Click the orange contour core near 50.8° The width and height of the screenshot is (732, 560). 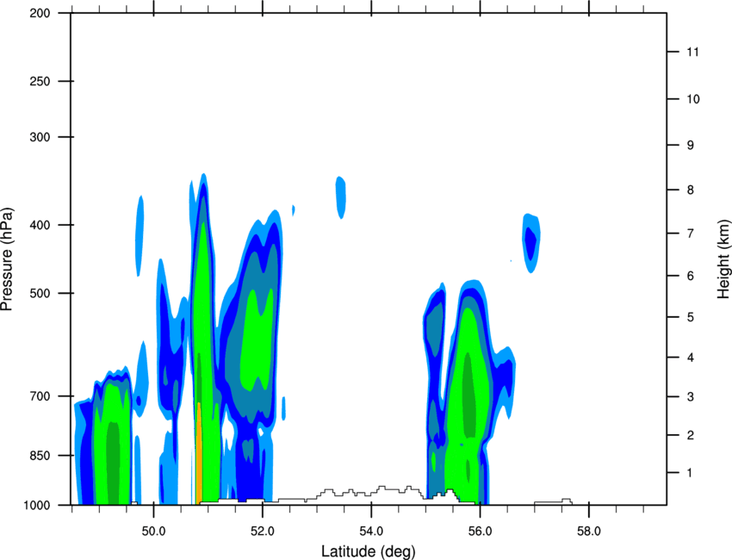pos(199,453)
